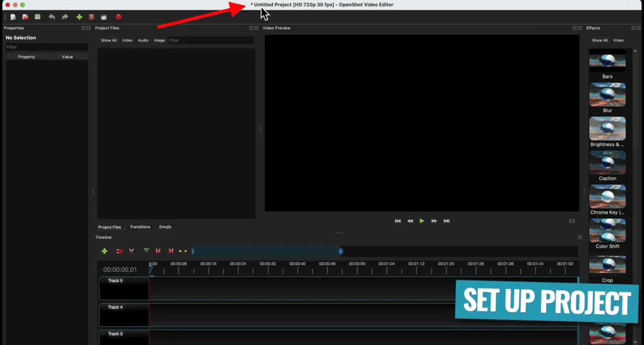Select the Blur effect thumbnail
This screenshot has width=644, height=345.
click(607, 95)
